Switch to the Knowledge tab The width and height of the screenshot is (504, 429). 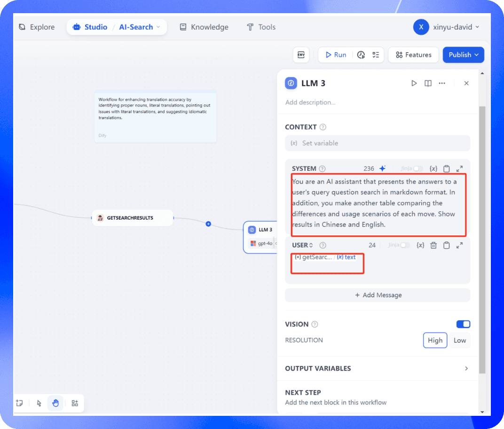click(x=204, y=27)
